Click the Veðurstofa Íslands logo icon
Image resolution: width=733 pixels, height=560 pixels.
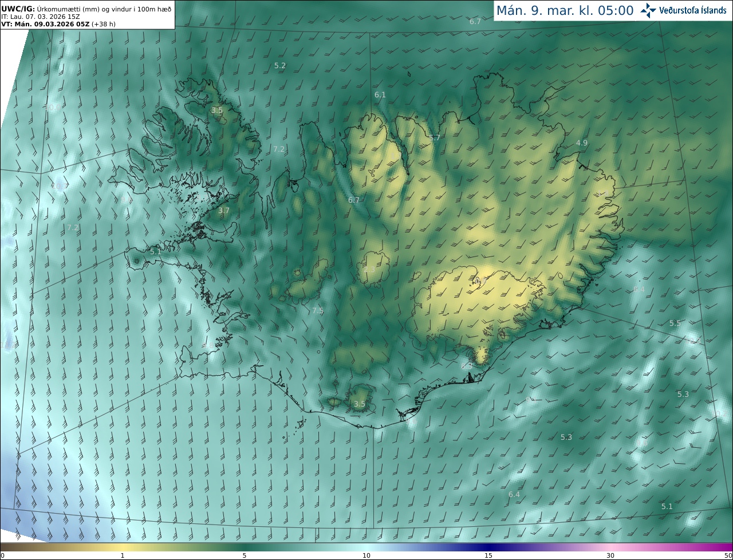click(x=648, y=10)
